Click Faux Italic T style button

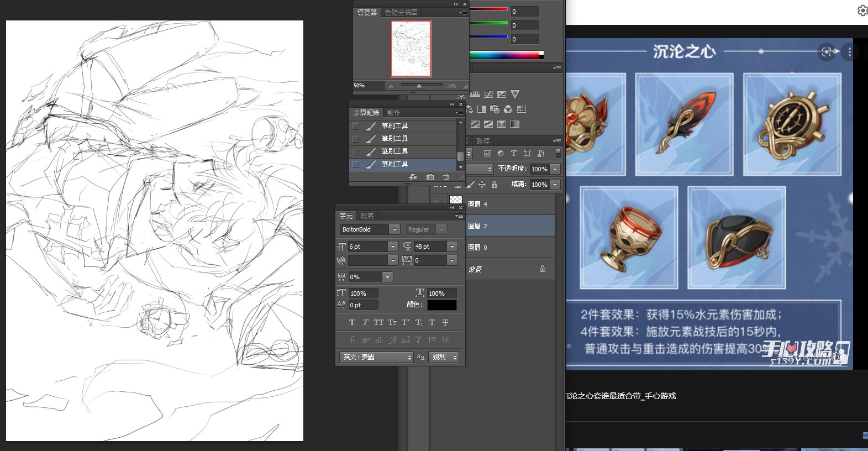[x=365, y=323]
